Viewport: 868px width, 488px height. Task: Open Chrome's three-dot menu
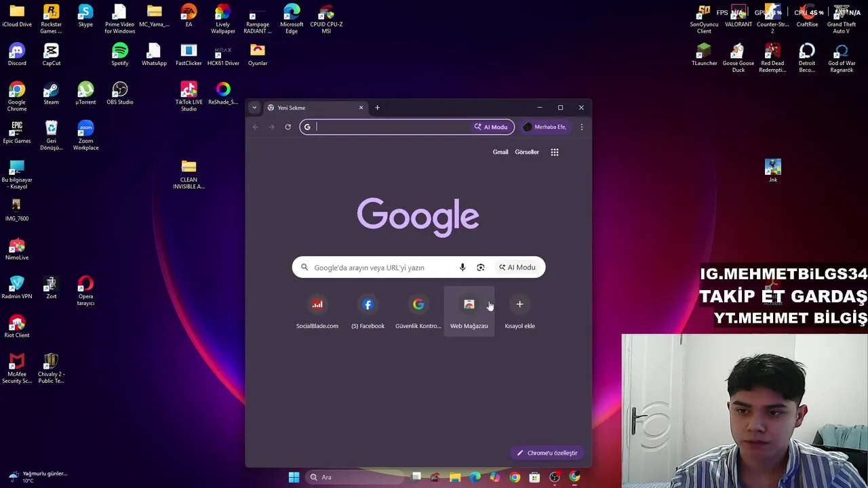tap(581, 127)
